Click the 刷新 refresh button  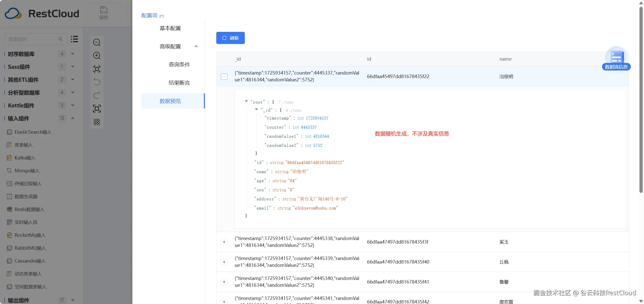click(230, 38)
